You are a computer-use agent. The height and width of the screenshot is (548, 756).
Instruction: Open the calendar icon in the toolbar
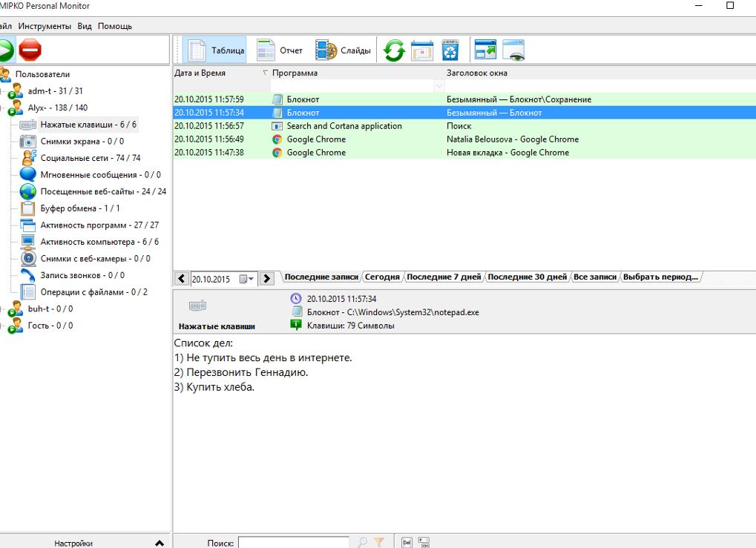(422, 50)
